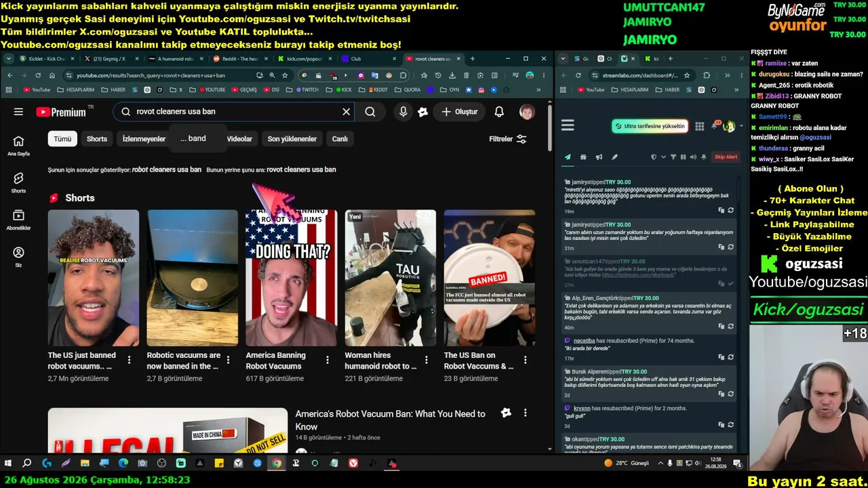The image size is (868, 488).
Task: Select the Videolar filter chip
Action: [239, 139]
